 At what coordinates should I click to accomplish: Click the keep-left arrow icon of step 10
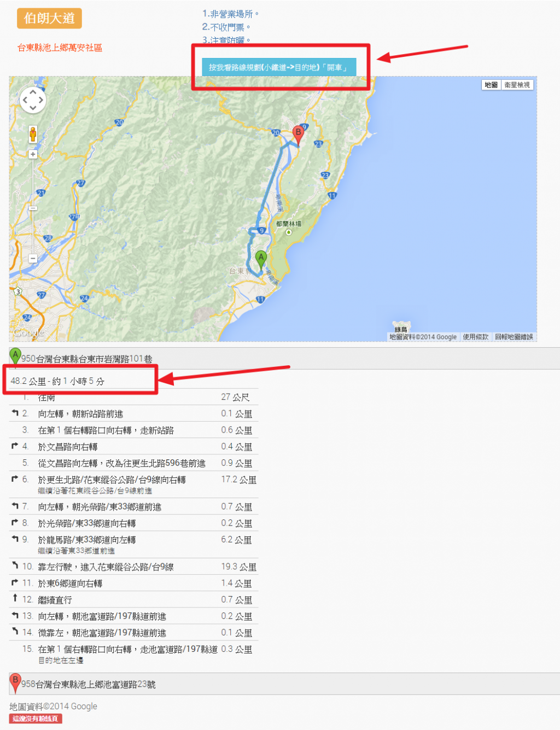pos(15,566)
